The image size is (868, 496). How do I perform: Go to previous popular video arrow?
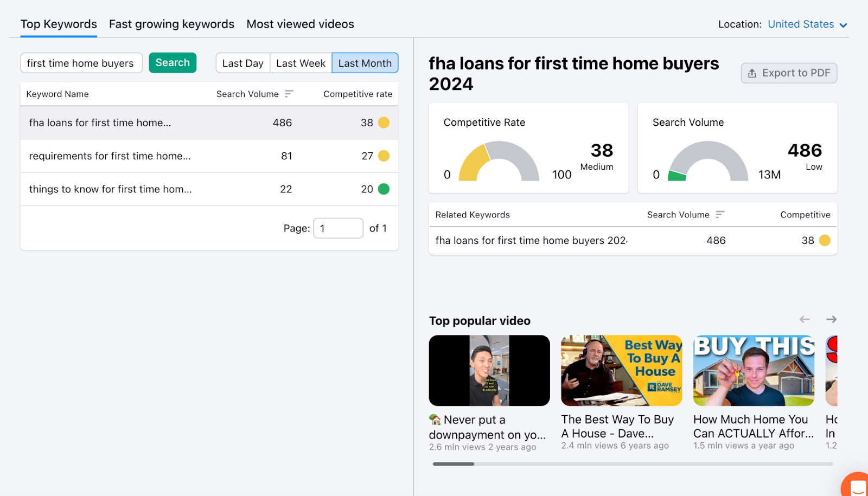805,319
